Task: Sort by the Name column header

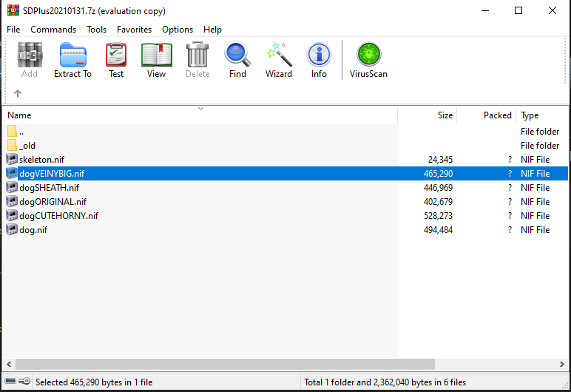Action: [200, 115]
